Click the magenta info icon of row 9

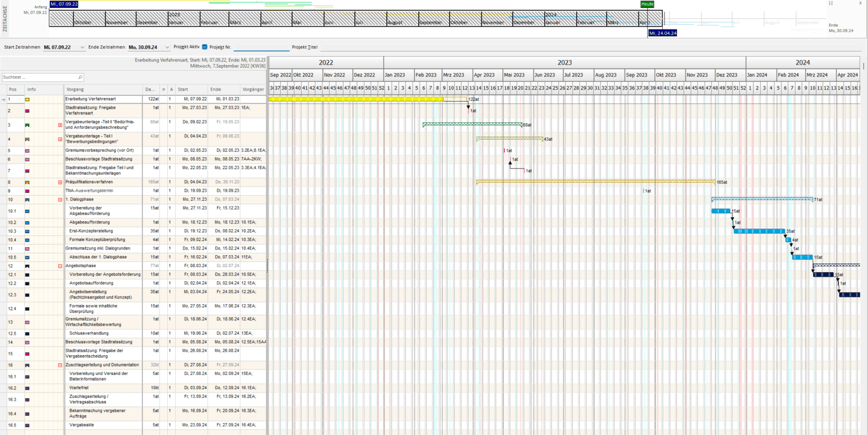(28, 191)
